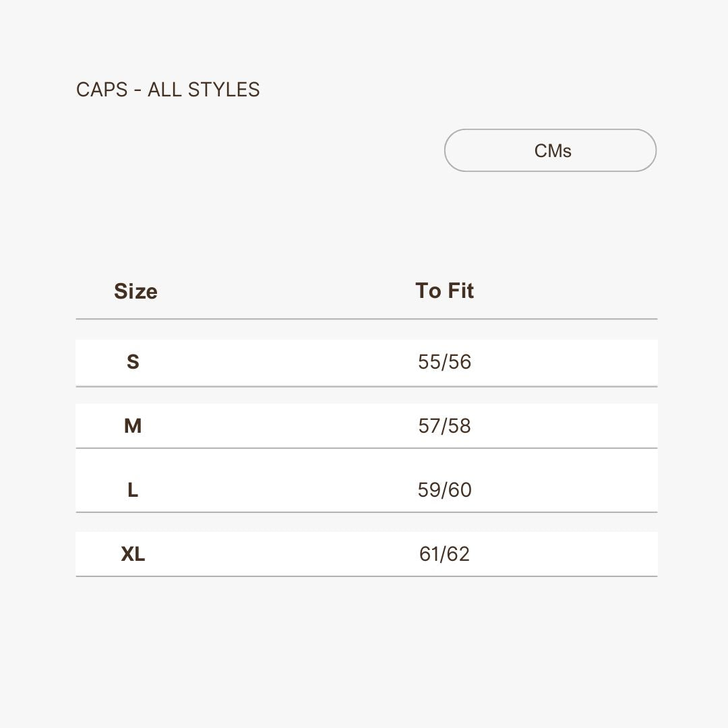Click the XL size label
Viewport: 728px width, 728px height.
coord(133,554)
